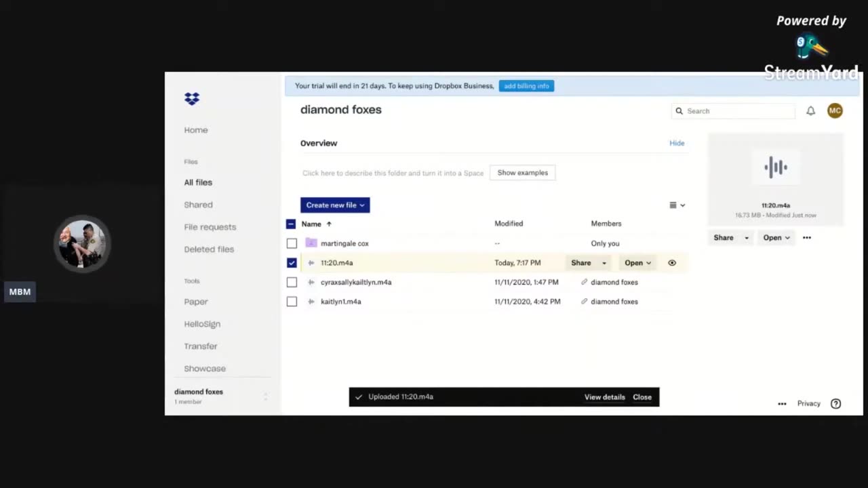The width and height of the screenshot is (868, 488).
Task: Sort by the Modified column header
Action: pyautogui.click(x=509, y=224)
